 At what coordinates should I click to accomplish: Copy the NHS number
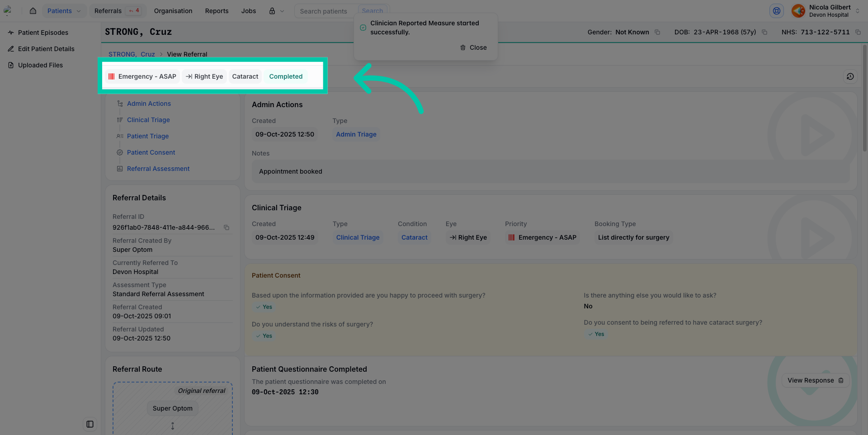click(858, 32)
